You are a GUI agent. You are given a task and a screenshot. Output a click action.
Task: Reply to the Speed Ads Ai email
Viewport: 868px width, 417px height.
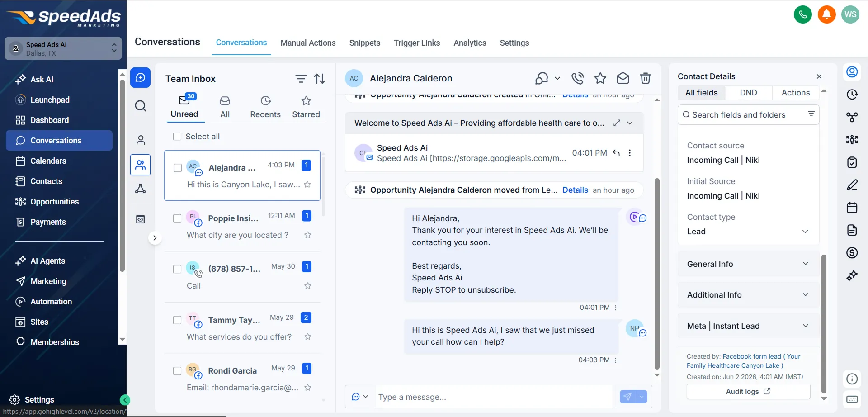(x=616, y=153)
